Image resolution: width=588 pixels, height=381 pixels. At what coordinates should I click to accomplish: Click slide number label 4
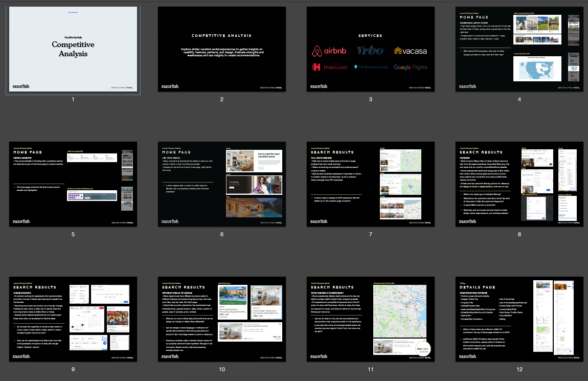[x=519, y=99]
